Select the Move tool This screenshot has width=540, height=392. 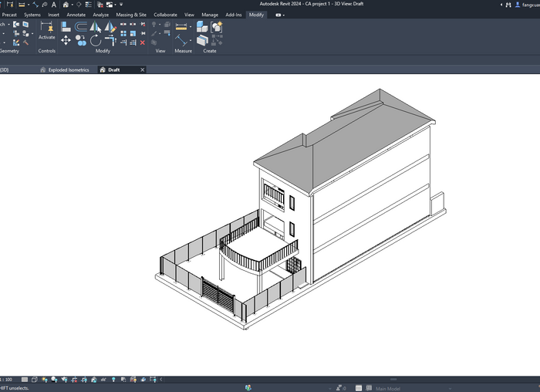point(66,41)
